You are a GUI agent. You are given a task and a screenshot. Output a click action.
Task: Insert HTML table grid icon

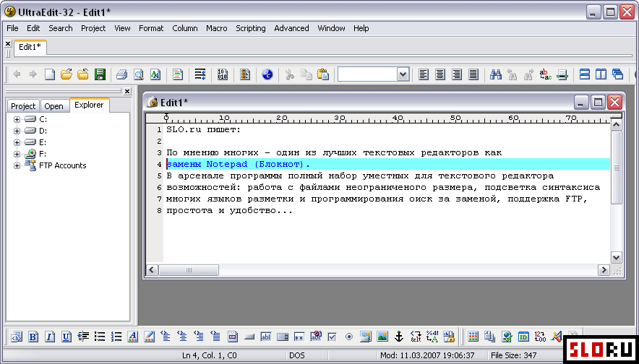coord(473,337)
